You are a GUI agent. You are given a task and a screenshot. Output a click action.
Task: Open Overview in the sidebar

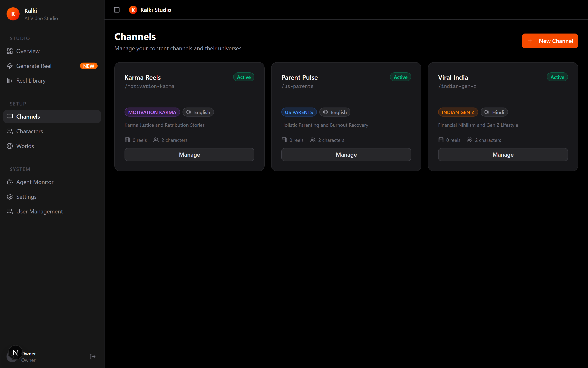pyautogui.click(x=52, y=51)
